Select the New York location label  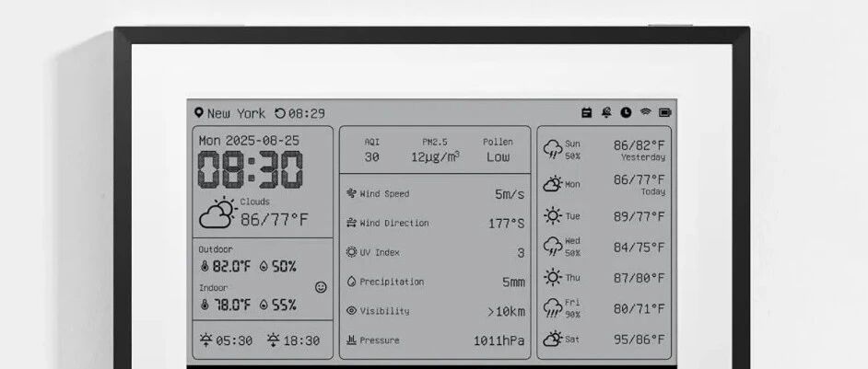pyautogui.click(x=236, y=113)
